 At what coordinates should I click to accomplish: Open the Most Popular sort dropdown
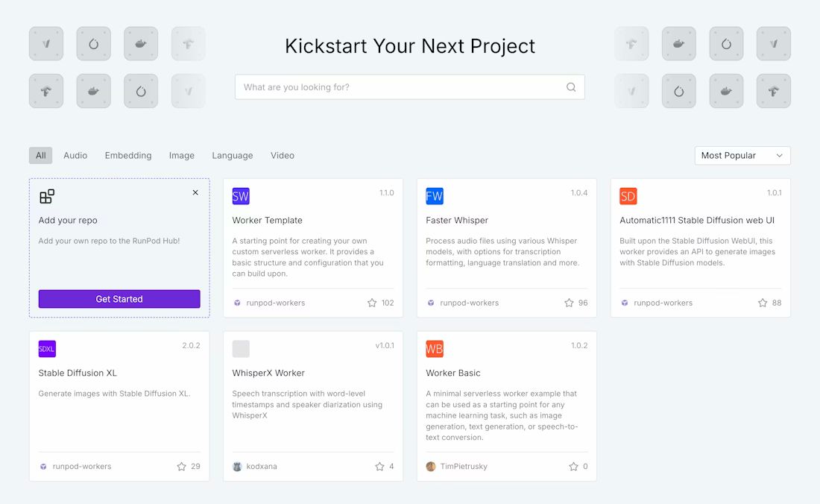pos(742,155)
